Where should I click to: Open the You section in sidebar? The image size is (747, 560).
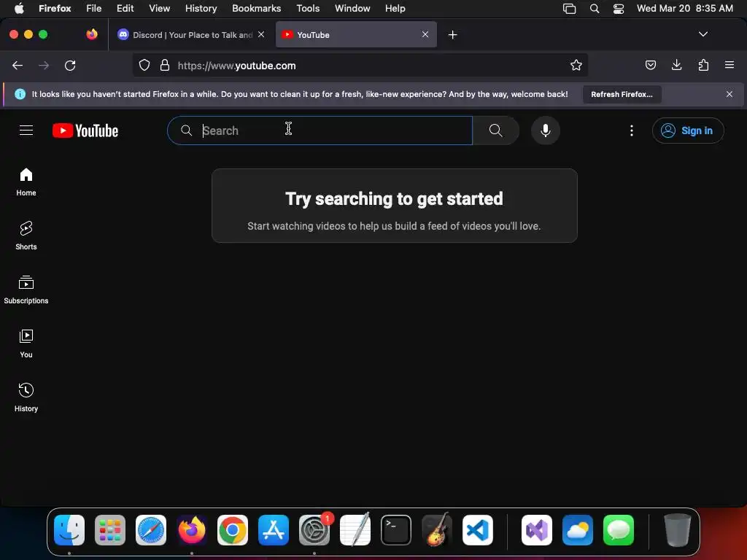26,343
